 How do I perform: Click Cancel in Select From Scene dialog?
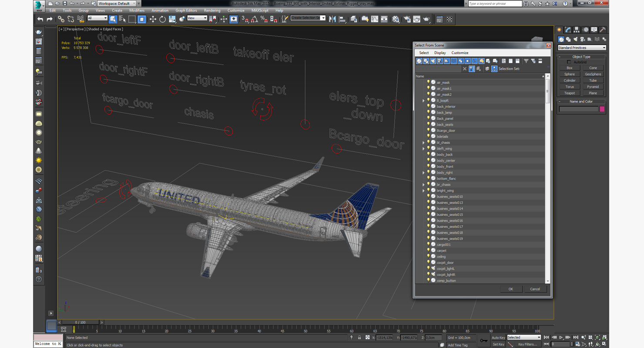535,289
